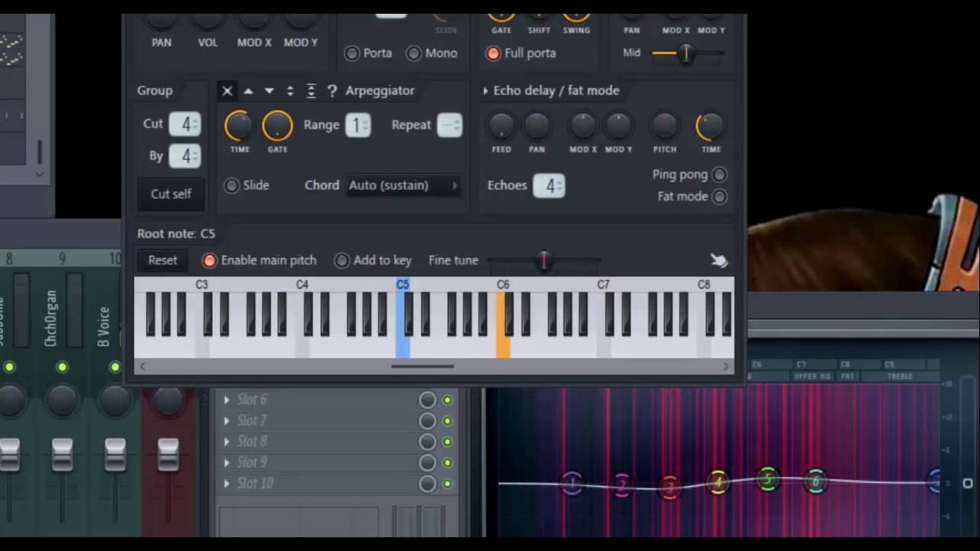Click the piano keyboard horizontal scrollbar thumb
The height and width of the screenshot is (551, 980).
point(423,367)
